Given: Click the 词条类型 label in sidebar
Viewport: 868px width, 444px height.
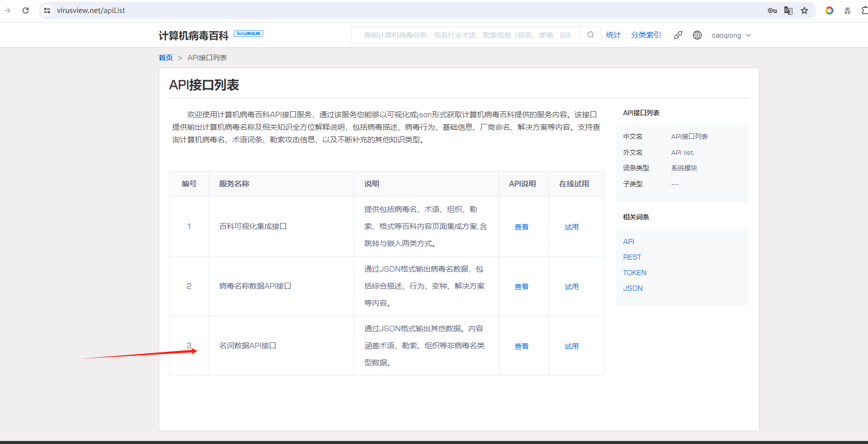Looking at the screenshot, I should [x=636, y=168].
